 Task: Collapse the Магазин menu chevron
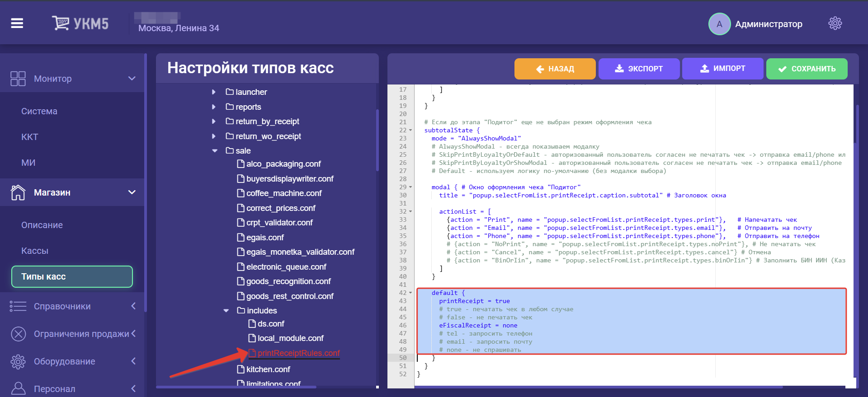pos(132,192)
